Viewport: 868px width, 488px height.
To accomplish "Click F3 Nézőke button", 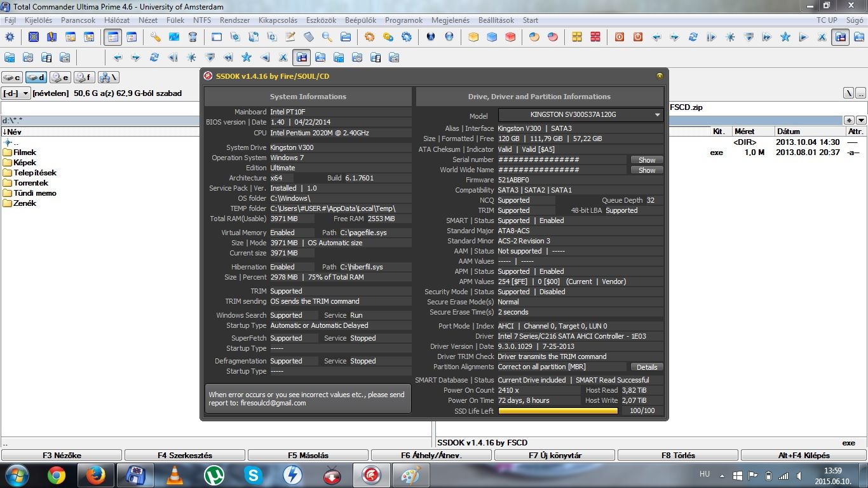I will click(x=62, y=455).
